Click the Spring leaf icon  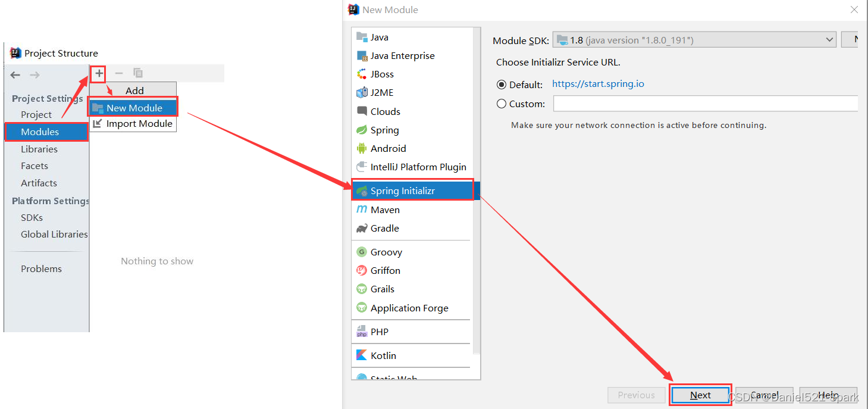[x=362, y=130]
